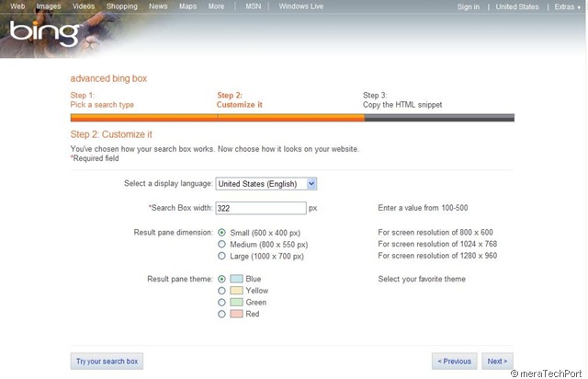Screen dimensions: 588x379
Task: Click 'For screen resolution of 1024 x 768' text
Action: [437, 244]
